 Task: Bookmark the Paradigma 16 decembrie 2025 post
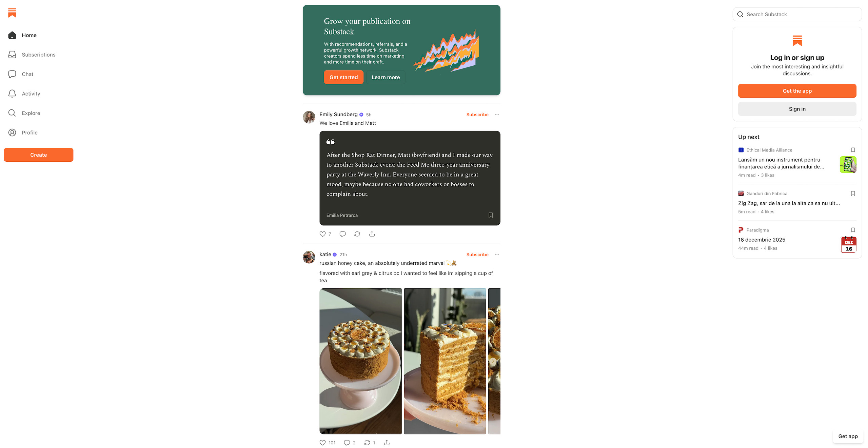click(x=853, y=230)
